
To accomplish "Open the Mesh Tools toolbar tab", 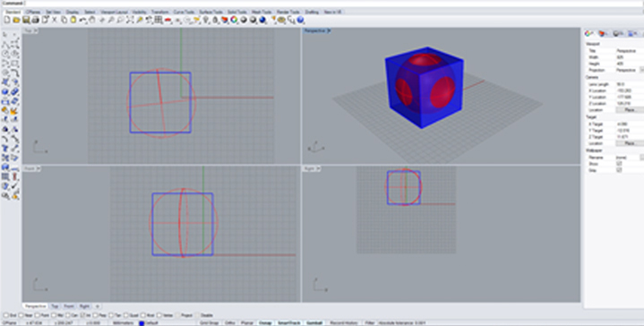I will click(261, 12).
